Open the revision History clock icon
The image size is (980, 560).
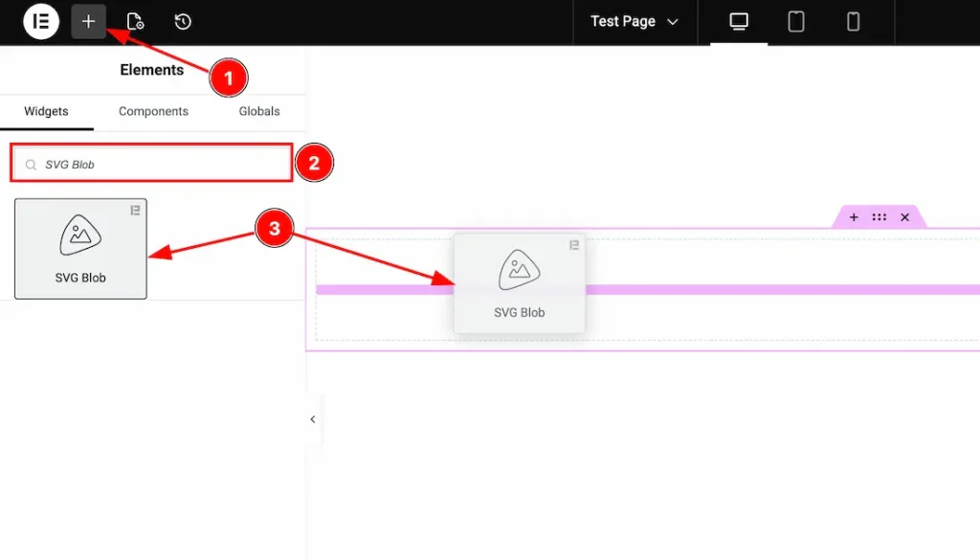coord(182,21)
